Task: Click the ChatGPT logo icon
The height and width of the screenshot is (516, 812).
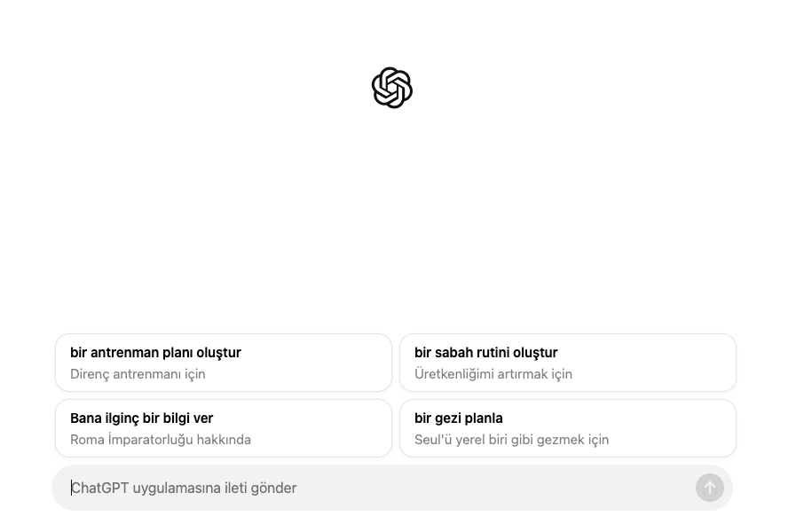Action: point(392,88)
